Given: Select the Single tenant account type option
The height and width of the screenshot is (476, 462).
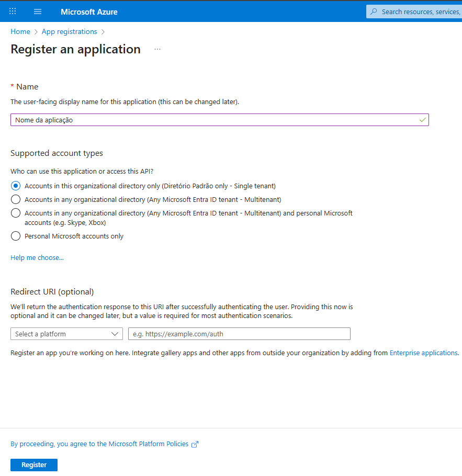Looking at the screenshot, I should click(15, 186).
